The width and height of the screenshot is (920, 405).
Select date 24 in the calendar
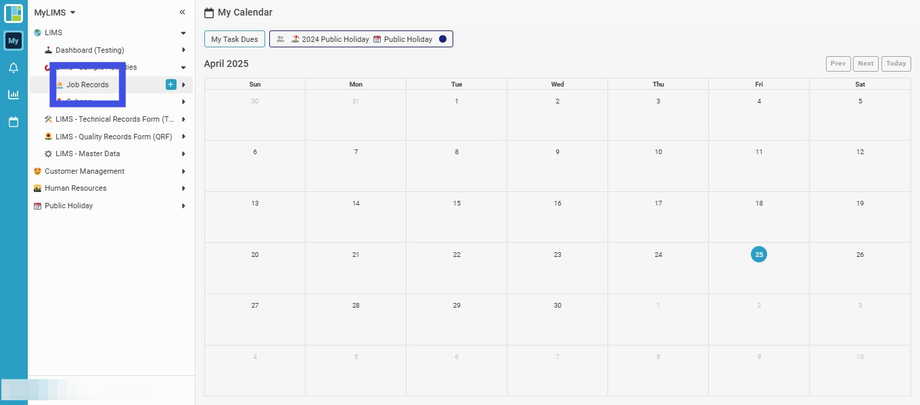click(658, 254)
